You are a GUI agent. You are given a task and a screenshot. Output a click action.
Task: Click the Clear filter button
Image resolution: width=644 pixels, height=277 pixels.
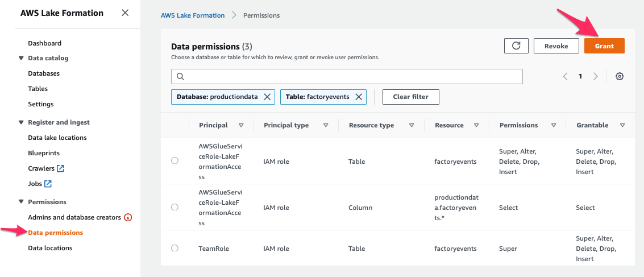[x=410, y=97]
